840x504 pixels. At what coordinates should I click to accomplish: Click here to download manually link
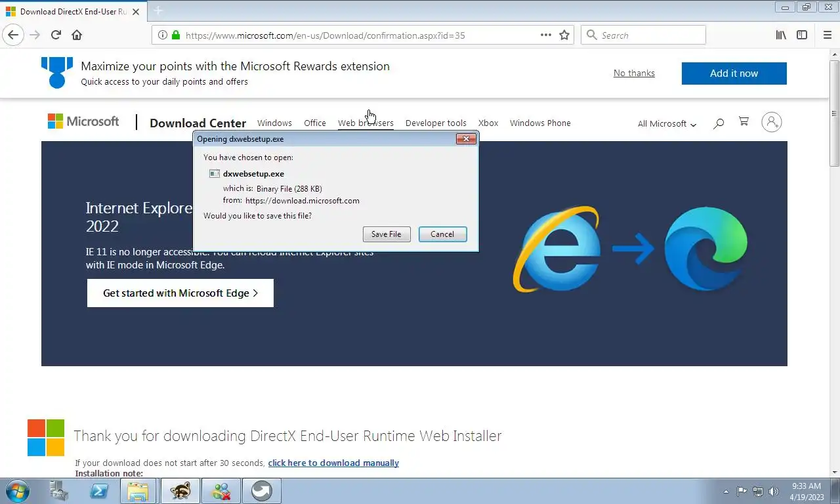(333, 463)
